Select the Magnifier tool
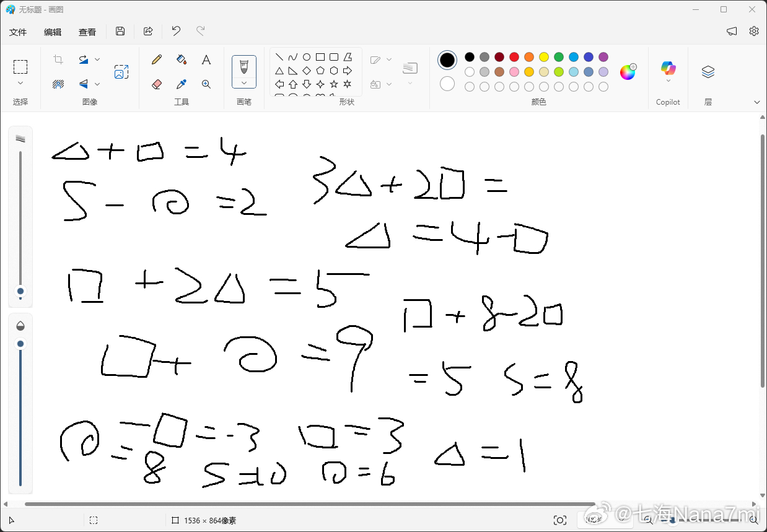Image resolution: width=767 pixels, height=532 pixels. pyautogui.click(x=206, y=84)
